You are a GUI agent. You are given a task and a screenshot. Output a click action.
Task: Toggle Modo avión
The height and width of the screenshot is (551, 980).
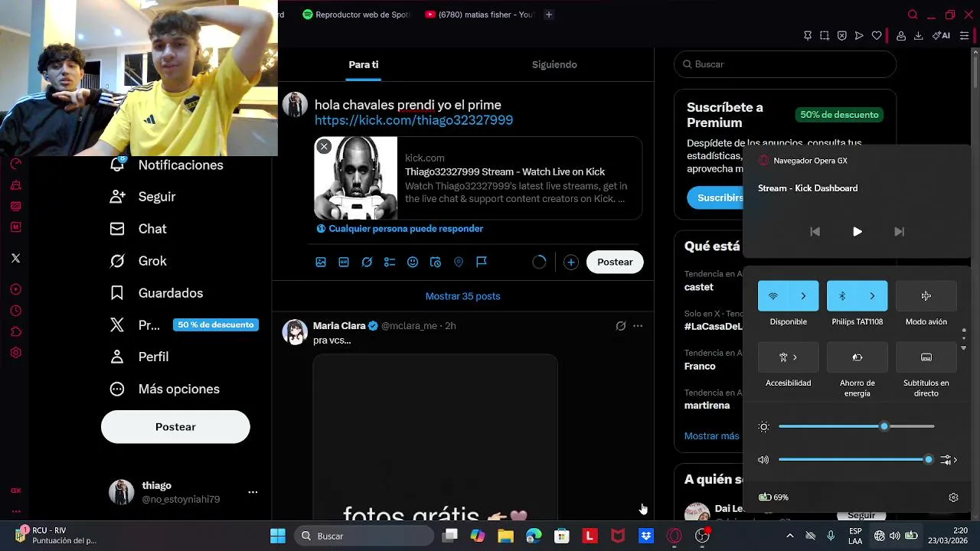[x=926, y=296]
